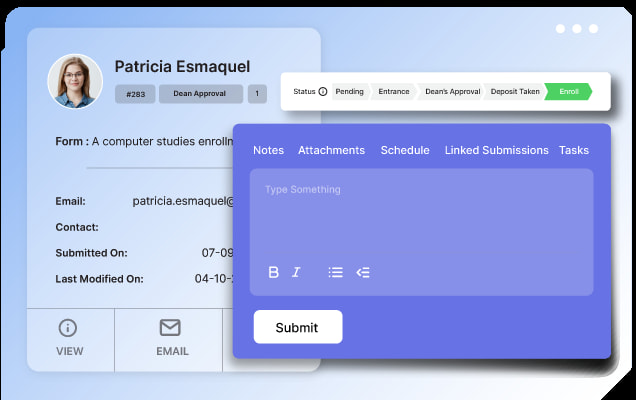Open the Schedule tab
This screenshot has width=636, height=400.
pyautogui.click(x=405, y=150)
